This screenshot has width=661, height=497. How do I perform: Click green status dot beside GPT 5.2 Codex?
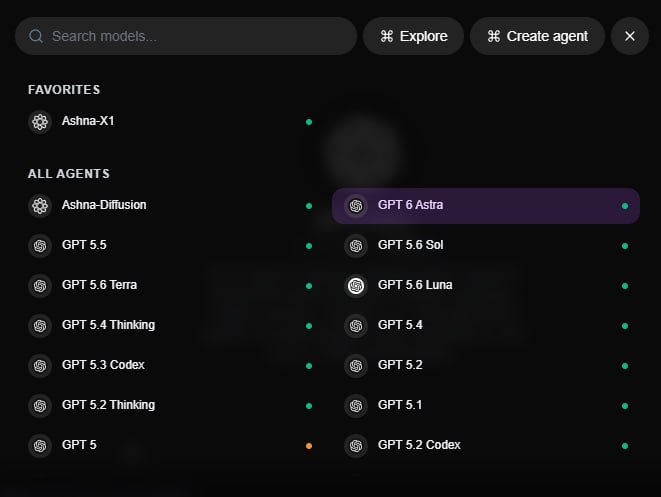(625, 446)
